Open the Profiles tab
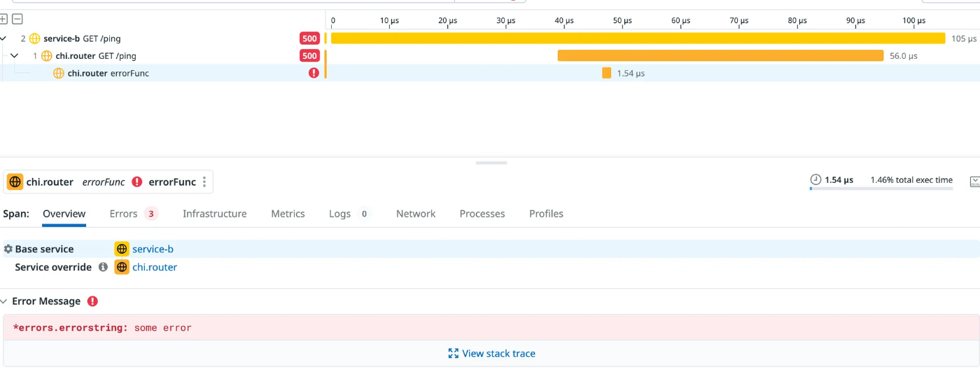 pyautogui.click(x=546, y=214)
